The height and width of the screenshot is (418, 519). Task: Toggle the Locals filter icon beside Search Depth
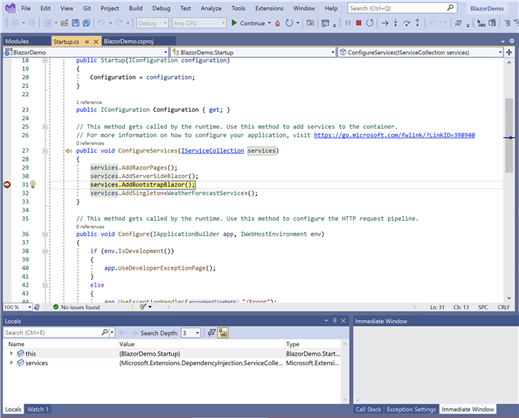(211, 333)
